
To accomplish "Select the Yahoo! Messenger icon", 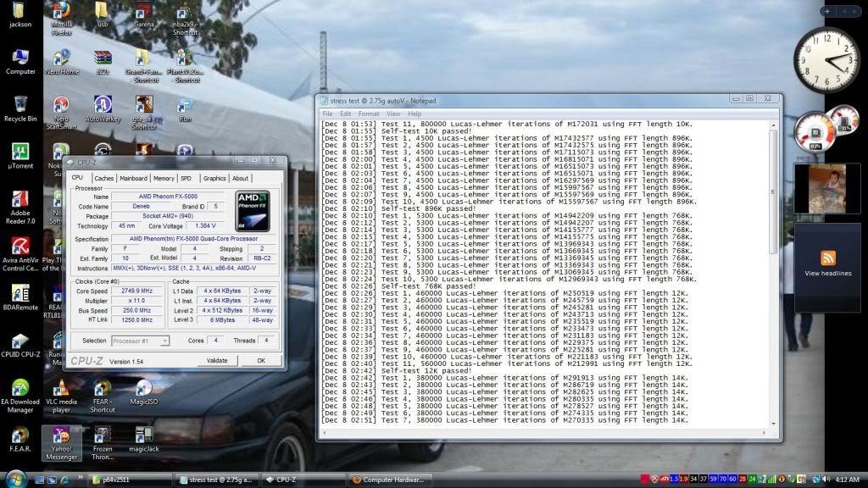I will point(61,443).
